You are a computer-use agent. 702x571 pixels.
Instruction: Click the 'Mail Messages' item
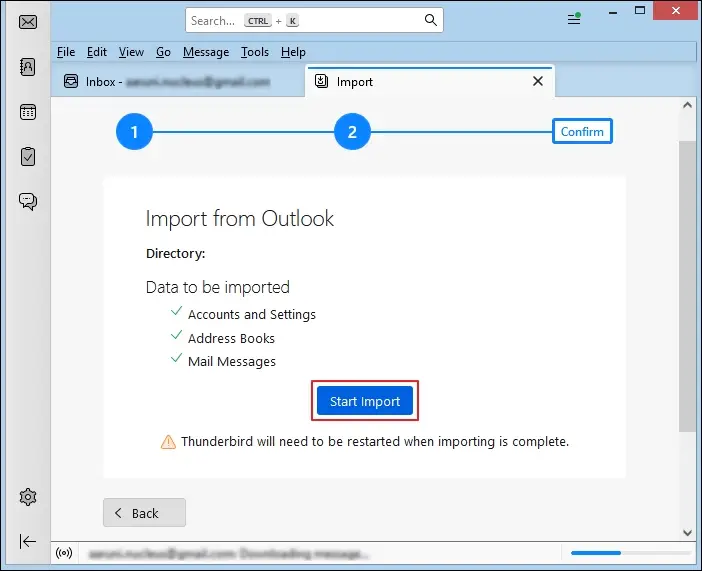pyautogui.click(x=231, y=361)
